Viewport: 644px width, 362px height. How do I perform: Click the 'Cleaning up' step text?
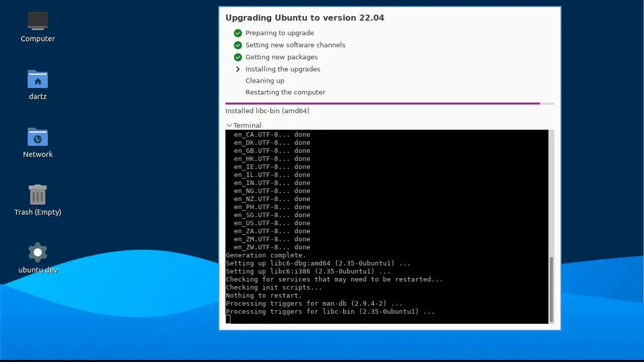pyautogui.click(x=265, y=81)
